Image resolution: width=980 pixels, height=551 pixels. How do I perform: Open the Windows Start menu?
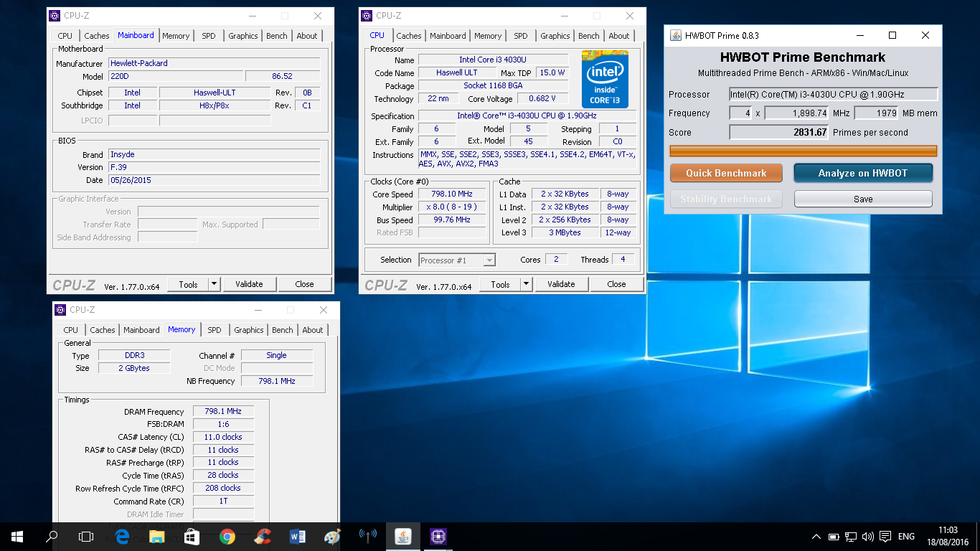17,536
